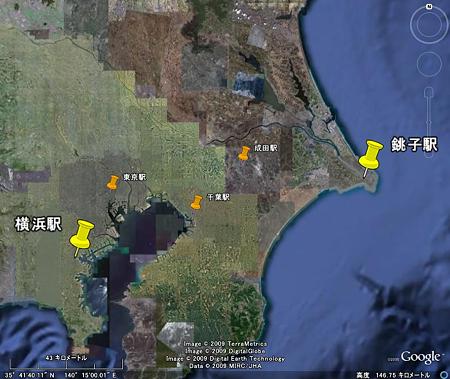The width and height of the screenshot is (450, 379).
Task: Click the 43 キロメートル scale bar
Action: click(66, 363)
